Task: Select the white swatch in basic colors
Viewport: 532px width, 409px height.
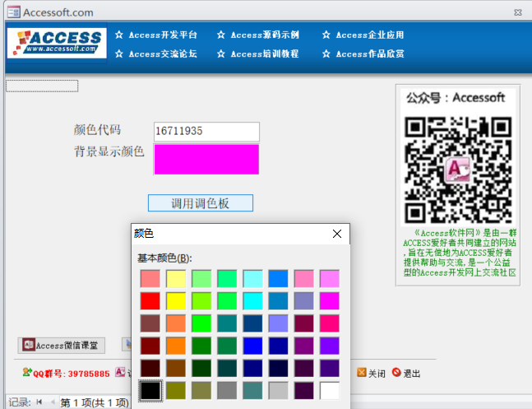Action: coord(330,391)
